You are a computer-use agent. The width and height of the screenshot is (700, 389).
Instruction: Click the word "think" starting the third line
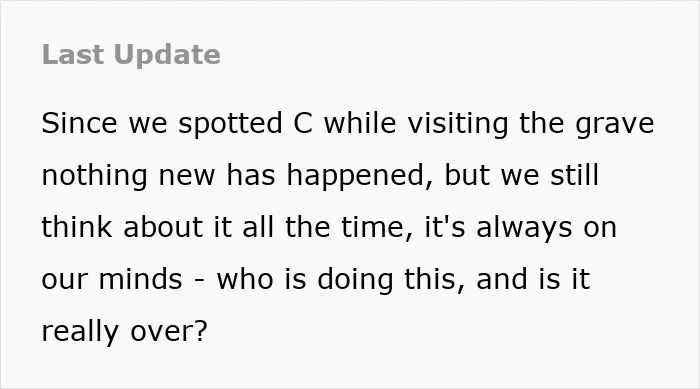[x=77, y=226]
